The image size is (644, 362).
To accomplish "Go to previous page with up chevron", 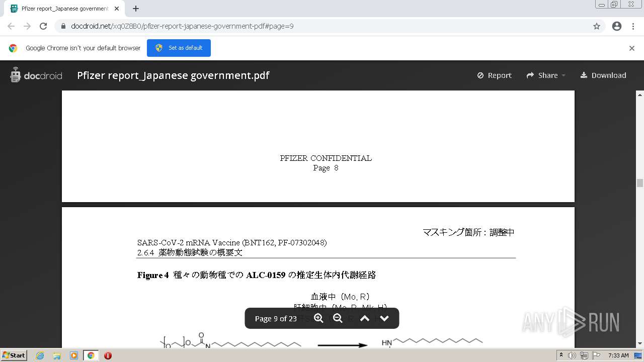I will pos(365,318).
